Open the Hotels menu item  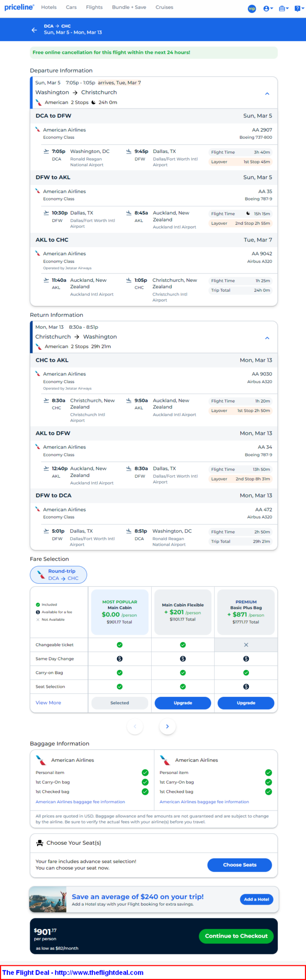coord(49,7)
